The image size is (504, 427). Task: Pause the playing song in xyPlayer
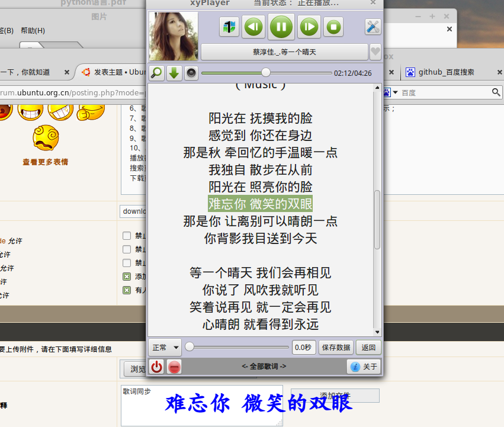(x=281, y=27)
